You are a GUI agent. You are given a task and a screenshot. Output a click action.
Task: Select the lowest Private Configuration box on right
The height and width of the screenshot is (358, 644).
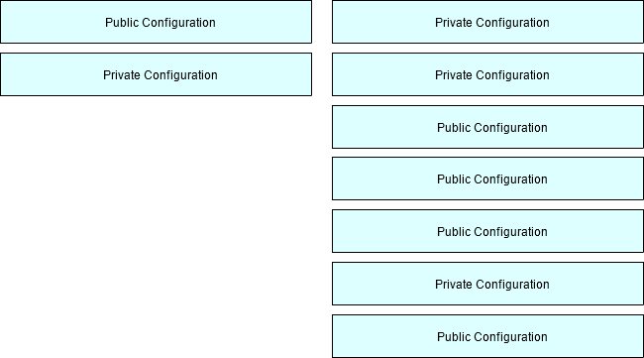[487, 284]
